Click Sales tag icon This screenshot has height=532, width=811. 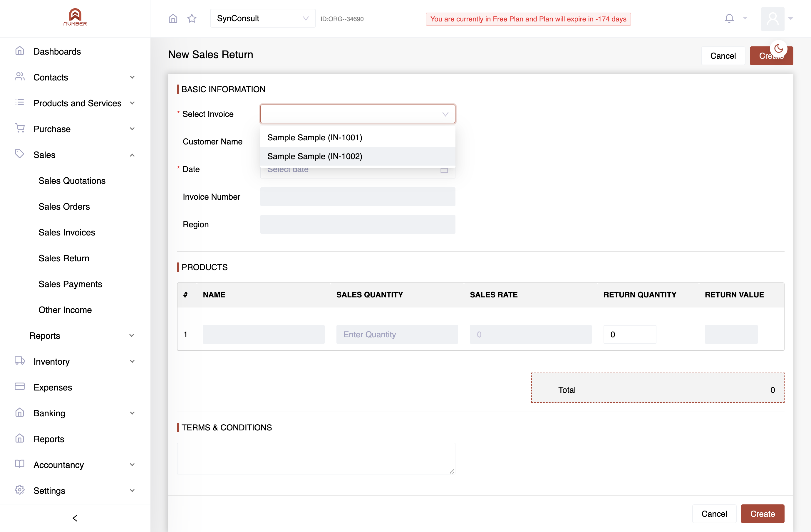point(20,154)
